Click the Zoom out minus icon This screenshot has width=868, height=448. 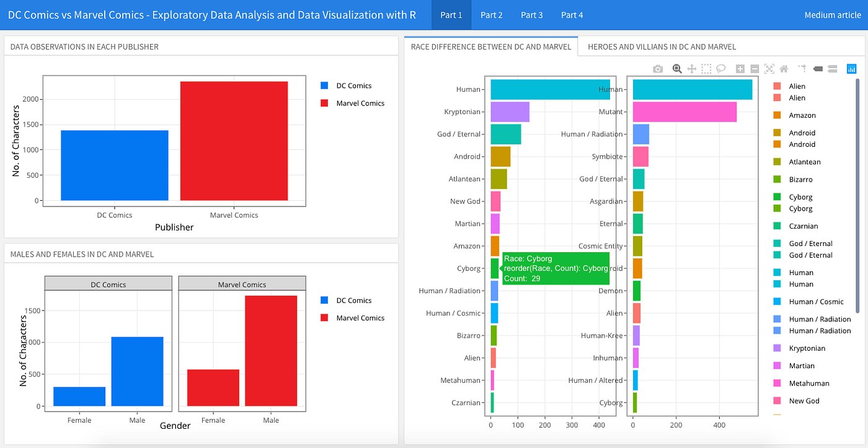(x=755, y=69)
